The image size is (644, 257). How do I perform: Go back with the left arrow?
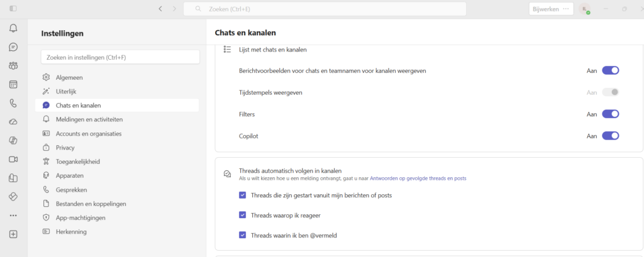(x=160, y=9)
